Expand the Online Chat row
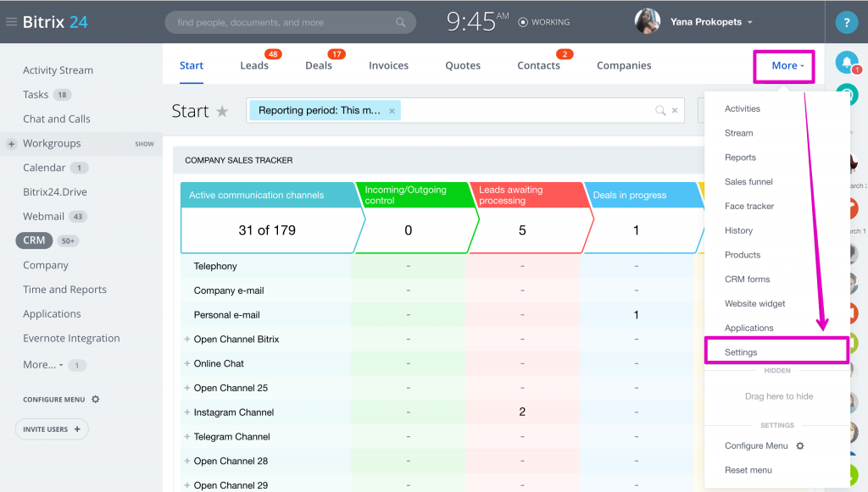 (x=187, y=363)
